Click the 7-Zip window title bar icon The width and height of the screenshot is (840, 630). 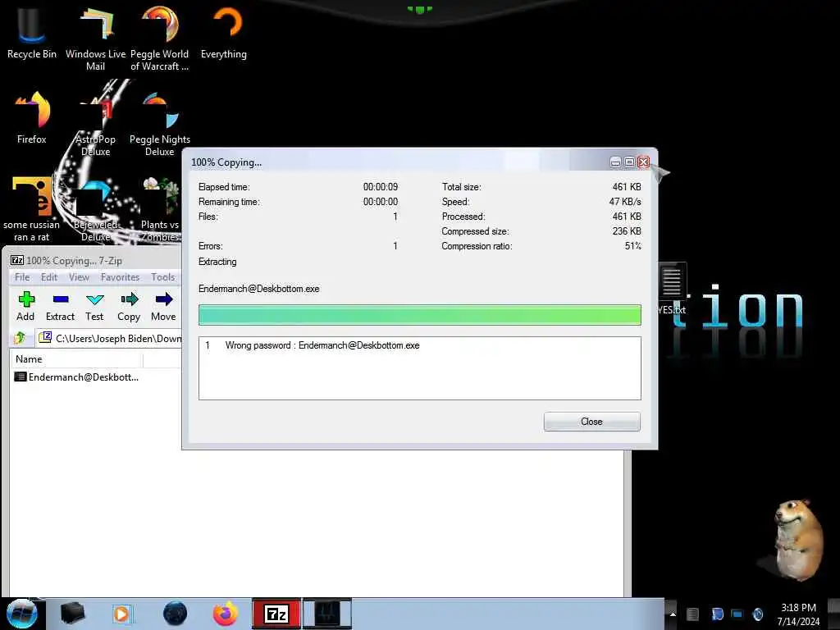point(17,260)
